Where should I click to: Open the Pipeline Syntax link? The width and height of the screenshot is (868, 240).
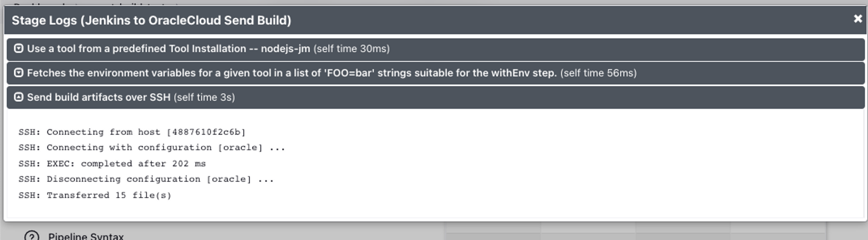coord(86,236)
